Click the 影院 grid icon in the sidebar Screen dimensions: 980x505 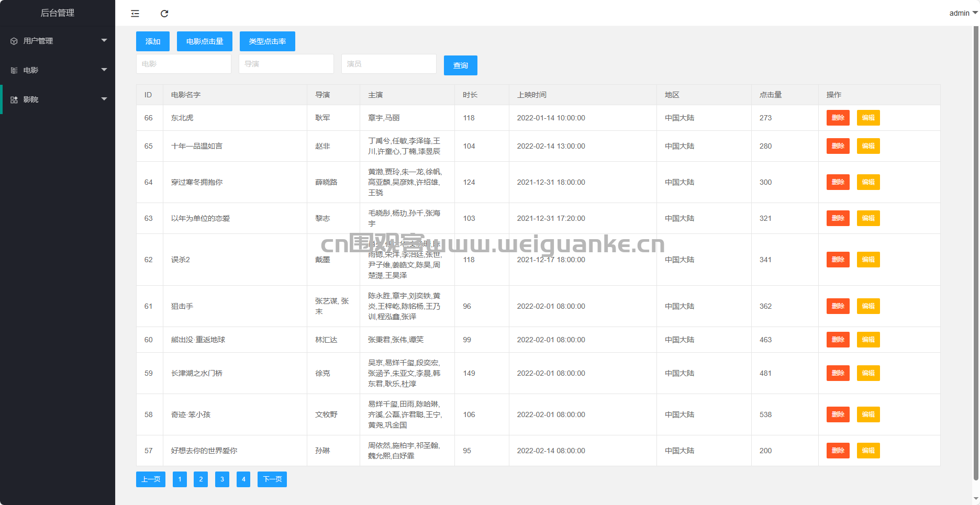click(14, 99)
